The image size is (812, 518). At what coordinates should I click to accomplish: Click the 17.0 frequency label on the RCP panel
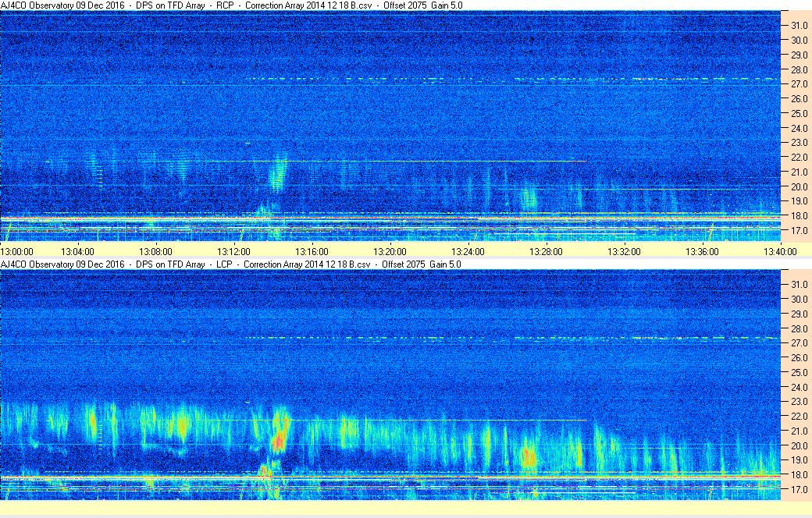pos(799,231)
